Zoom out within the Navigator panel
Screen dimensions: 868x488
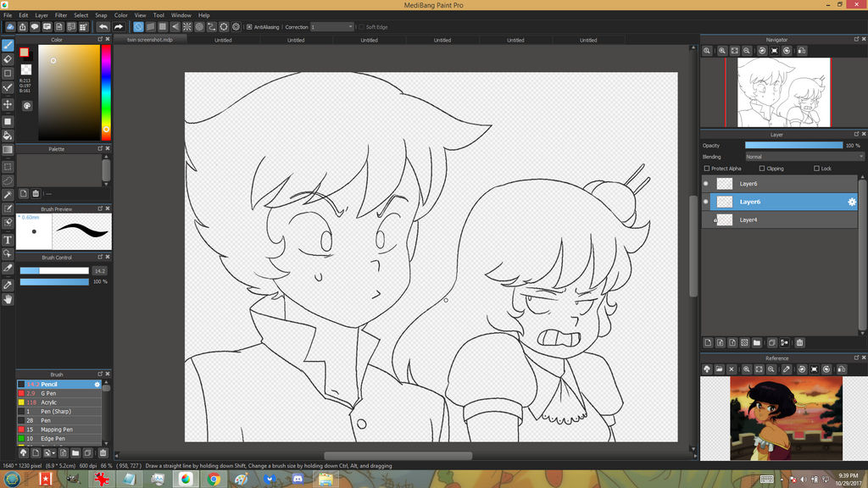[747, 51]
